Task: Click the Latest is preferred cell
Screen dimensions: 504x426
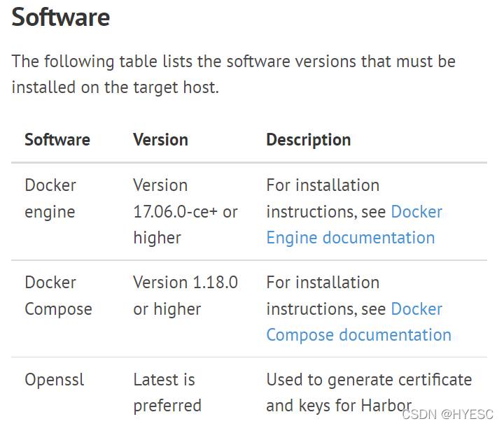Action: [x=167, y=392]
